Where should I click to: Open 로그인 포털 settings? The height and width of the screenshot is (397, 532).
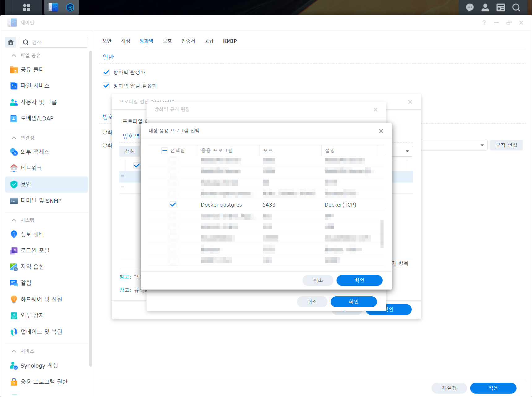pos(46,251)
